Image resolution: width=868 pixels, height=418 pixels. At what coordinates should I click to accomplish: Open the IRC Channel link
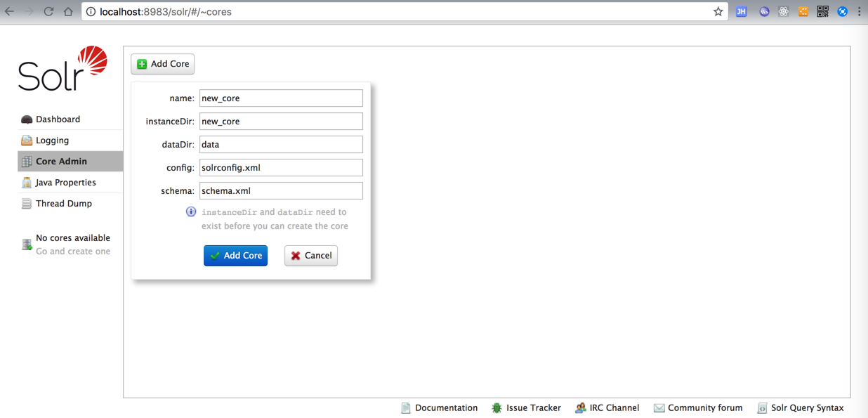(x=614, y=408)
